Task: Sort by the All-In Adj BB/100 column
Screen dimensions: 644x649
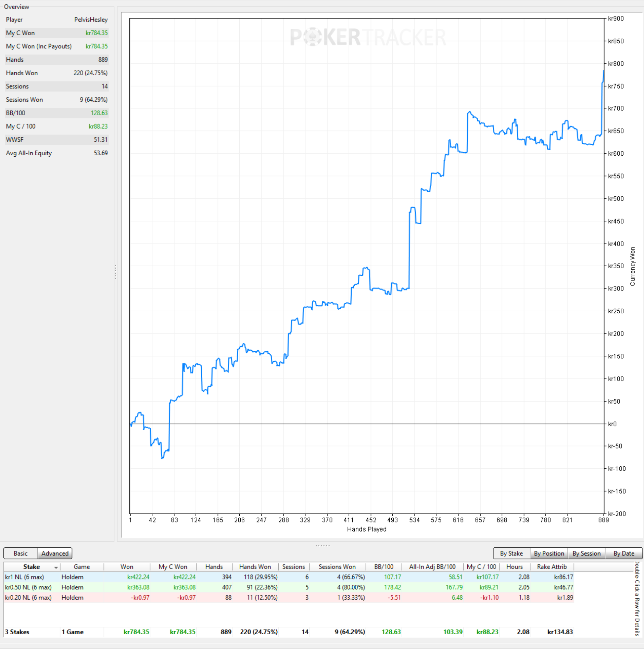Action: tap(432, 567)
